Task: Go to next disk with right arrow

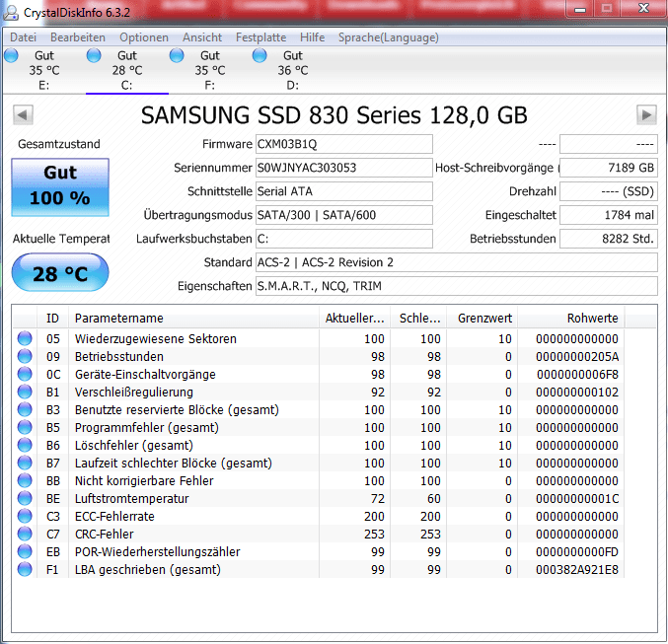Action: (646, 114)
